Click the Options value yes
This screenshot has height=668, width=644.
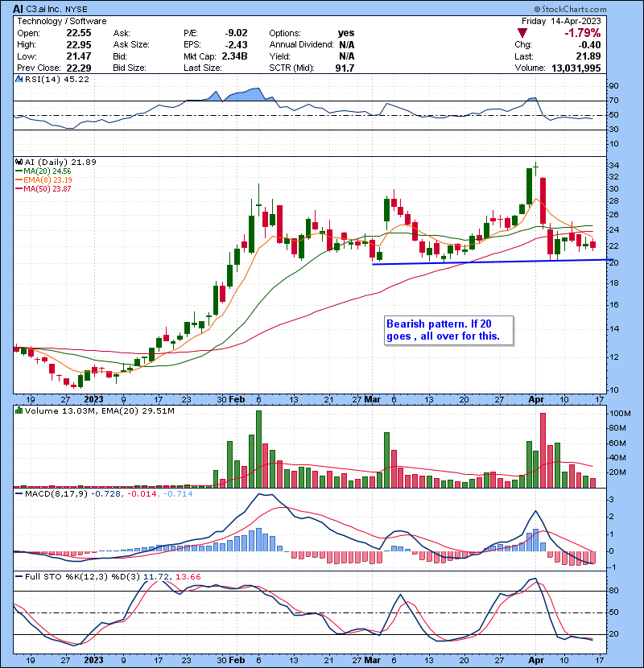click(345, 33)
